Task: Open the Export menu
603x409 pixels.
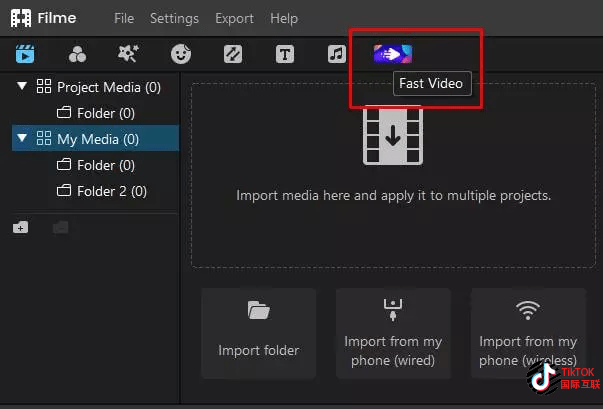Action: pos(234,18)
